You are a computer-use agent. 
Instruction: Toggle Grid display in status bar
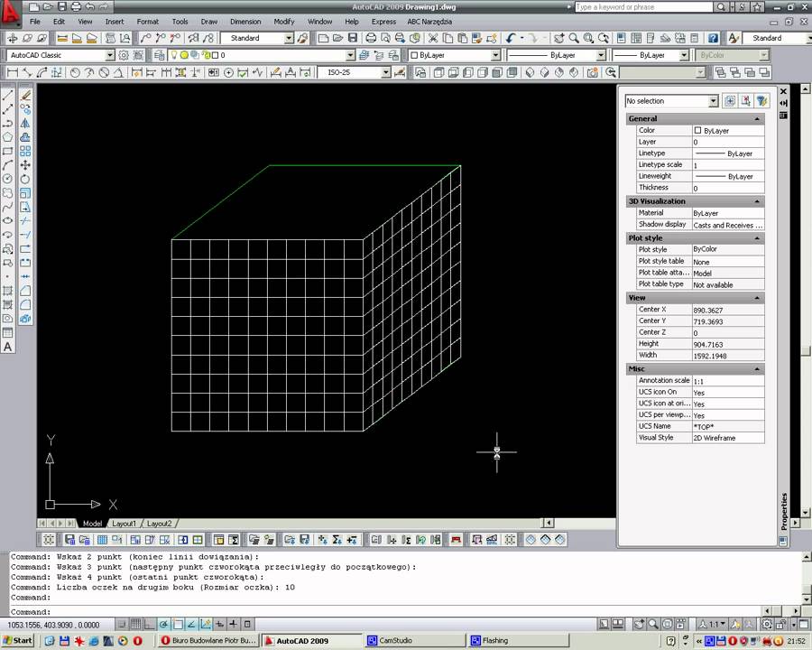pos(135,625)
